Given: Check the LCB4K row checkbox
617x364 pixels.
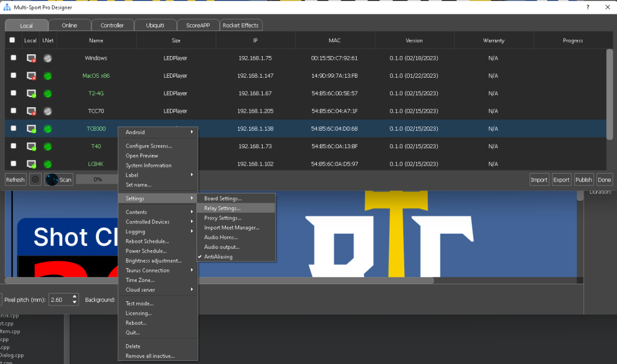Looking at the screenshot, I should (13, 163).
